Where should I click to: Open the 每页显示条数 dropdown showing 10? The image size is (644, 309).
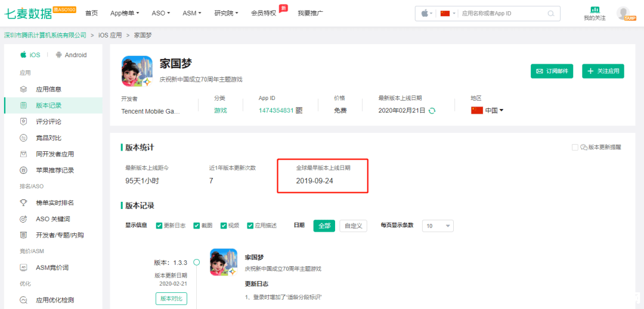pyautogui.click(x=438, y=226)
